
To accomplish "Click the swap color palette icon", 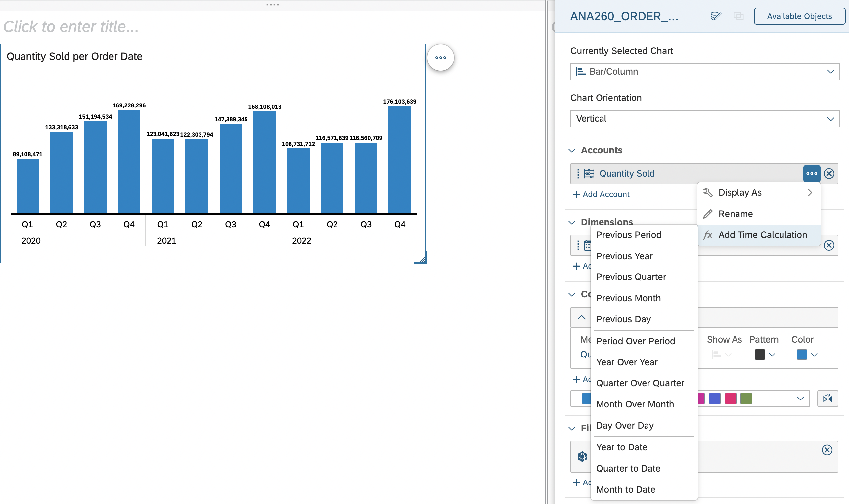I will 827,398.
